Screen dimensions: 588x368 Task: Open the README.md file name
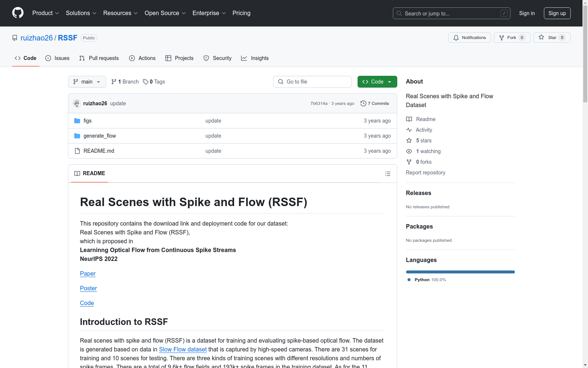coord(99,151)
